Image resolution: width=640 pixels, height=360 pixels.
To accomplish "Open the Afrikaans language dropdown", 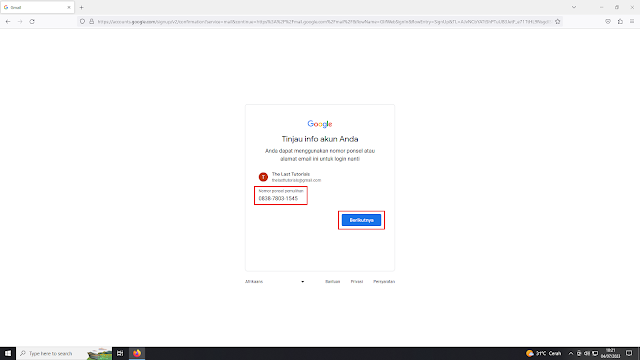I will [x=275, y=282].
